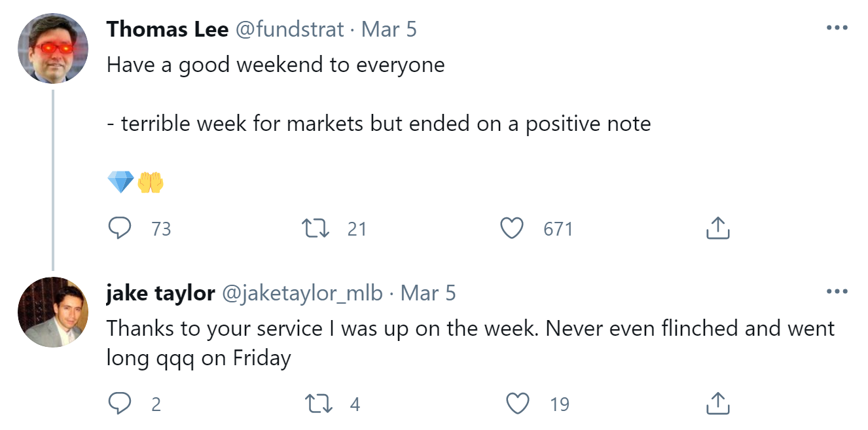Viewport: 868px width, 430px height.
Task: Visit the @jaketaylor_mlb handle link
Action: [302, 293]
